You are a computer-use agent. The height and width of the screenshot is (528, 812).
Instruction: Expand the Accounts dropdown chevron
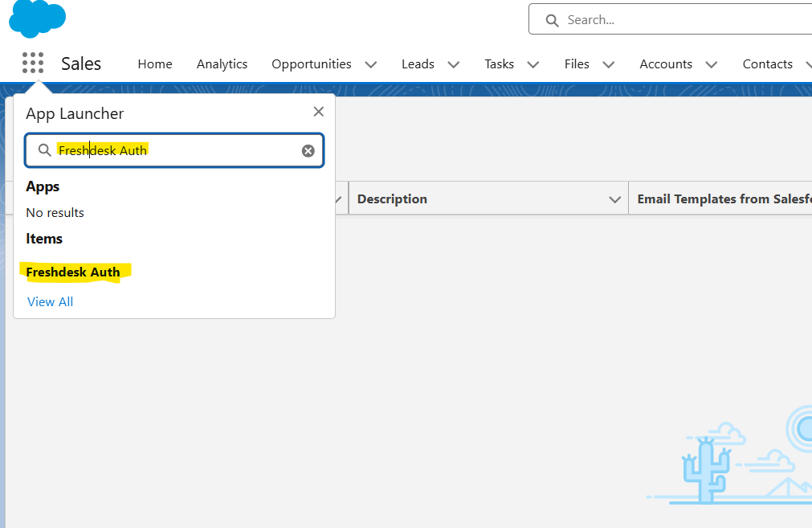[712, 65]
